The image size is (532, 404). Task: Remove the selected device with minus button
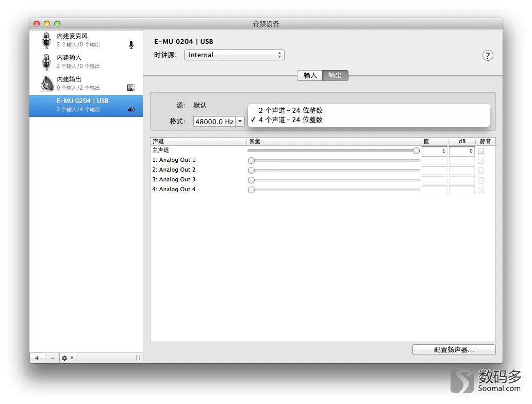[x=53, y=358]
